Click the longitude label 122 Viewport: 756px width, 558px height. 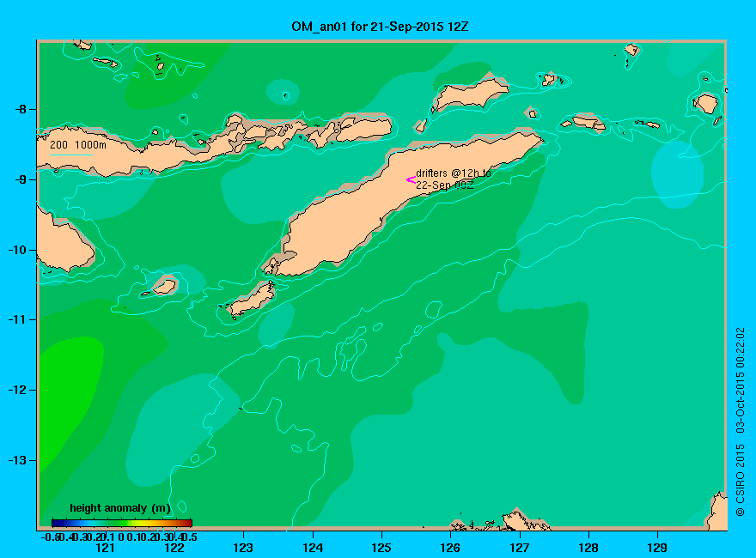click(174, 548)
